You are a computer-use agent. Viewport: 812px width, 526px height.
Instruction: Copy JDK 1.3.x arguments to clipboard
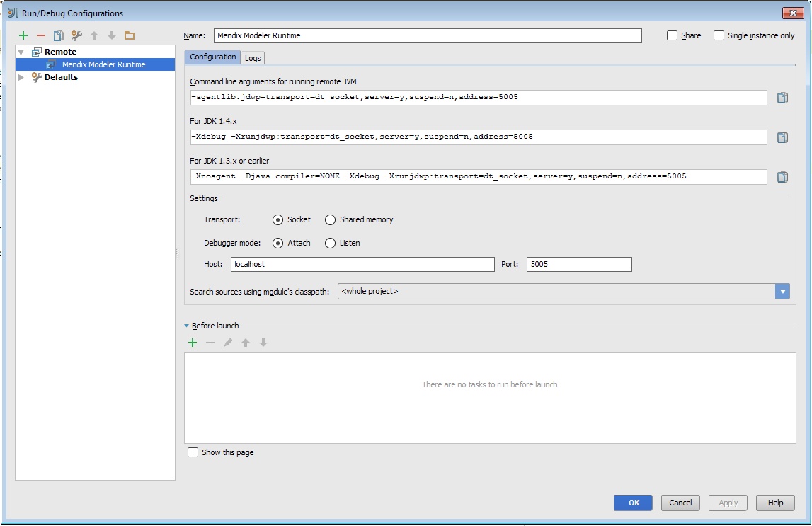point(782,177)
